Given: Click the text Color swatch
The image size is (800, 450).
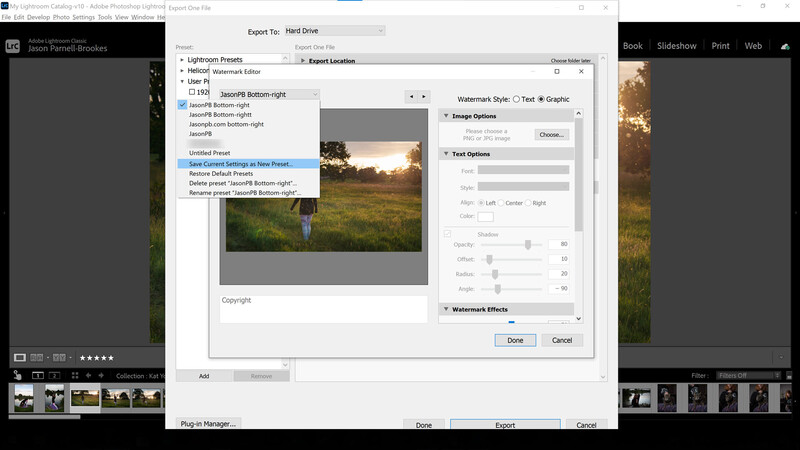Looking at the screenshot, I should pyautogui.click(x=485, y=216).
